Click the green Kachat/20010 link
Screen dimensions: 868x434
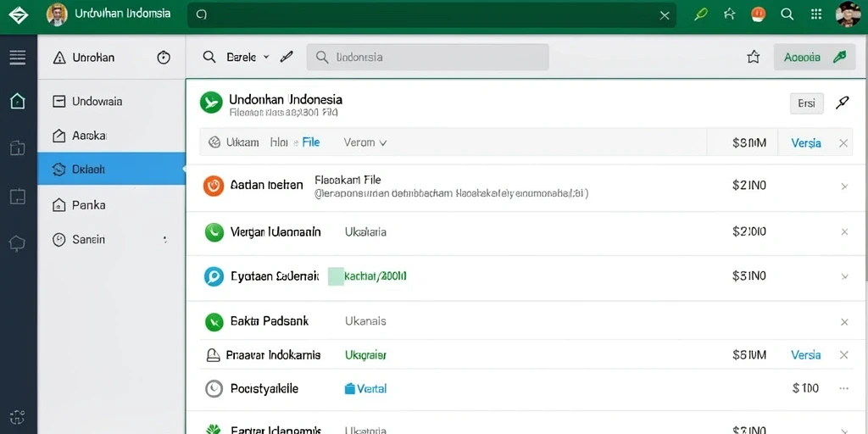pos(376,275)
